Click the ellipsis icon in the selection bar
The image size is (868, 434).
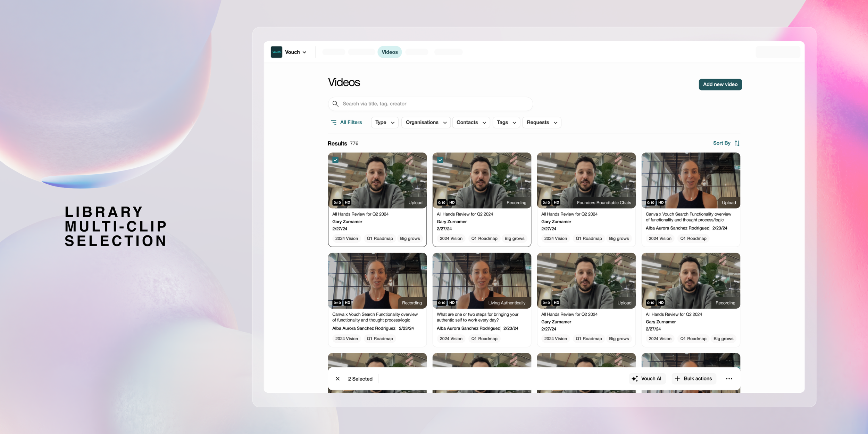(x=729, y=378)
